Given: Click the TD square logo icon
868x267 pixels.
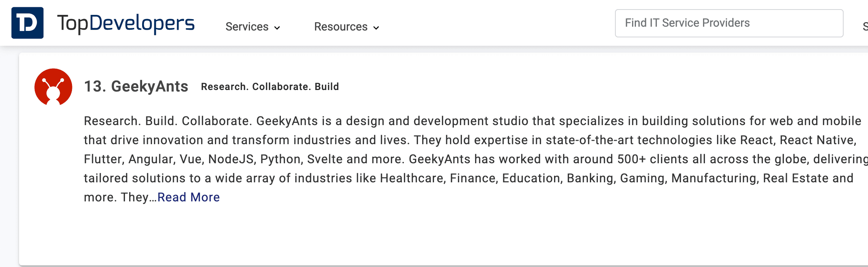Looking at the screenshot, I should click(27, 23).
